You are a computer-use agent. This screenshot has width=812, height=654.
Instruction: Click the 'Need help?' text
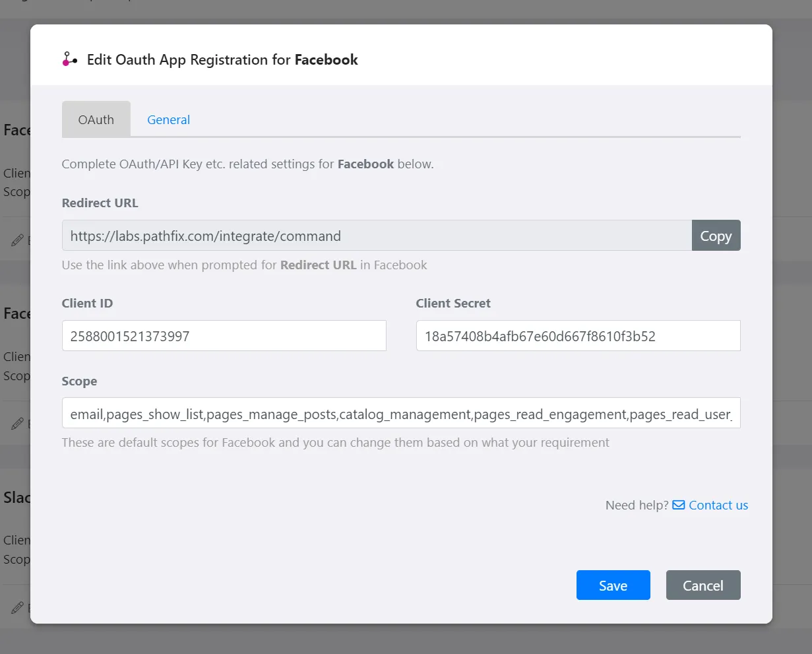point(637,505)
